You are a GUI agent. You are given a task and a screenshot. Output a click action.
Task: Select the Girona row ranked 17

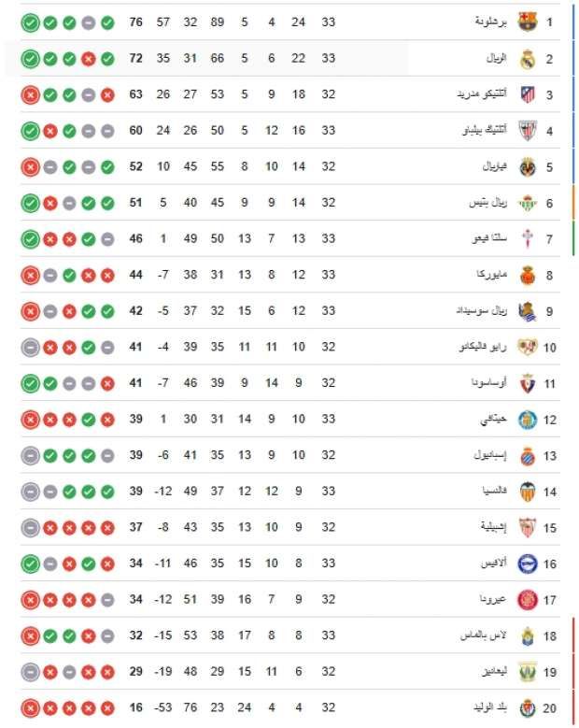coord(289,599)
